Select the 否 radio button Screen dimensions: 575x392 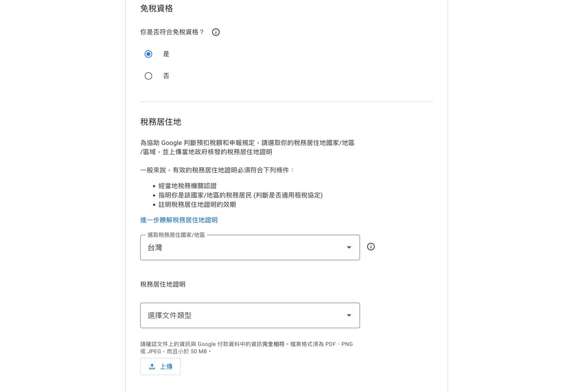tap(148, 76)
